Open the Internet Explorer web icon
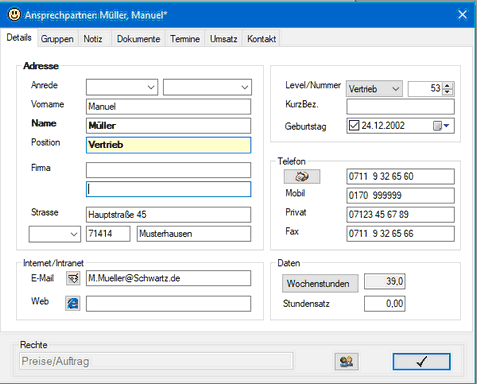Viewport: 477px width, 384px height. click(73, 303)
